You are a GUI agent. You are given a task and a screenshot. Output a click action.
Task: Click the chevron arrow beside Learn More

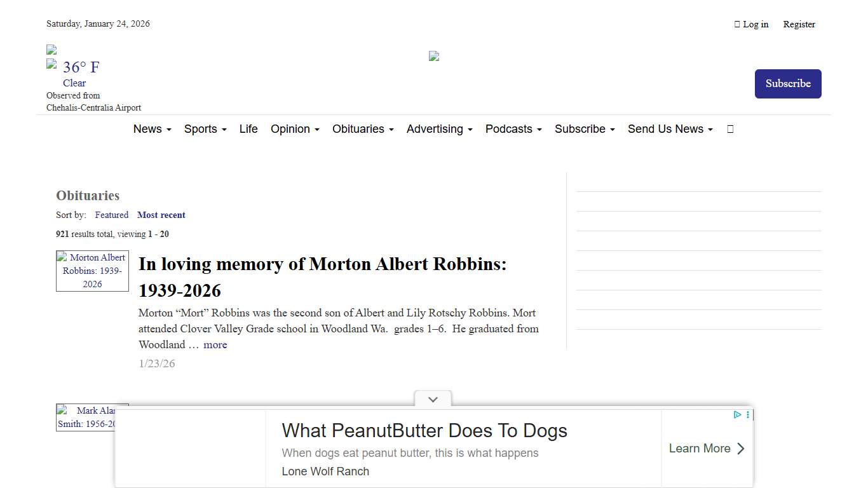click(x=740, y=449)
